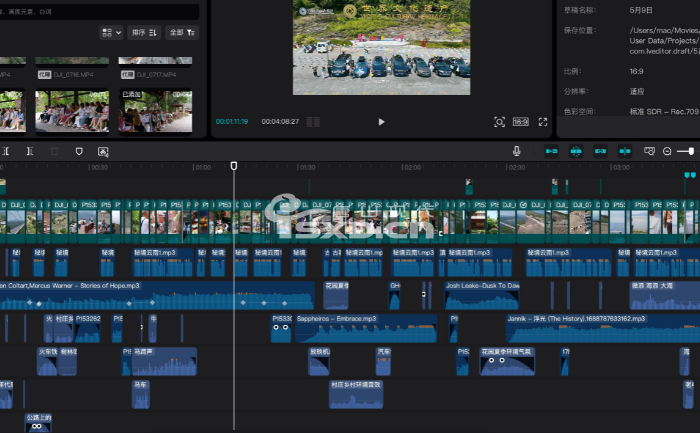This screenshot has height=433, width=700.
Task: Click the timeline cover/monitor settings icon
Action: coord(649,151)
